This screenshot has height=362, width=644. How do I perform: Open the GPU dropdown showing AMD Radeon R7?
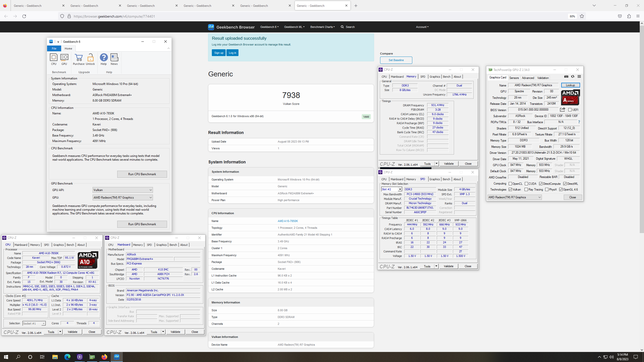pyautogui.click(x=123, y=198)
